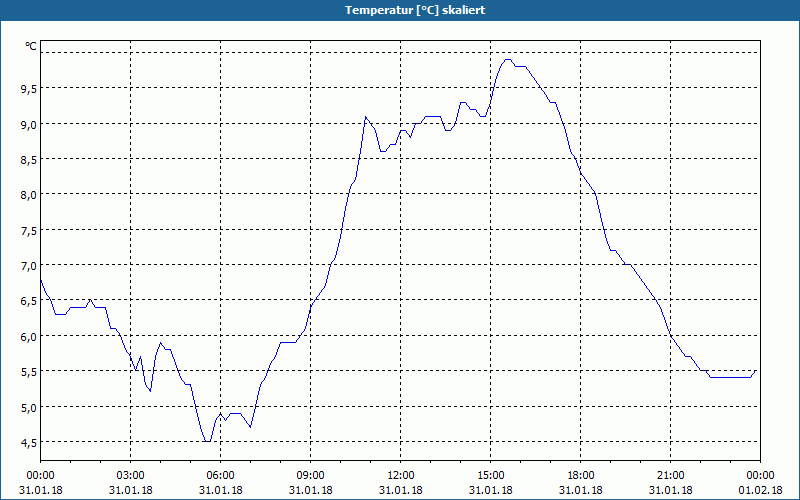Click the 00:00 label above 01.02.18
This screenshot has width=800, height=500.
point(760,476)
